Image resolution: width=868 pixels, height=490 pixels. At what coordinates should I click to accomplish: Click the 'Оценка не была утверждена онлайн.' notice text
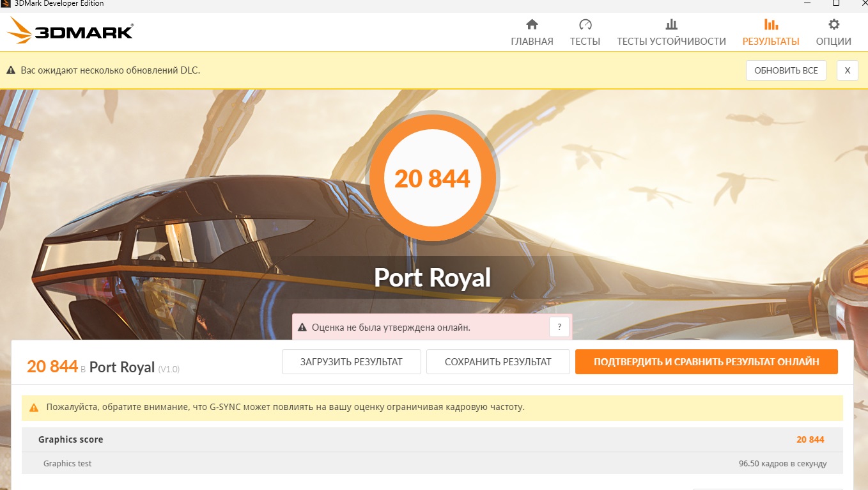click(391, 328)
